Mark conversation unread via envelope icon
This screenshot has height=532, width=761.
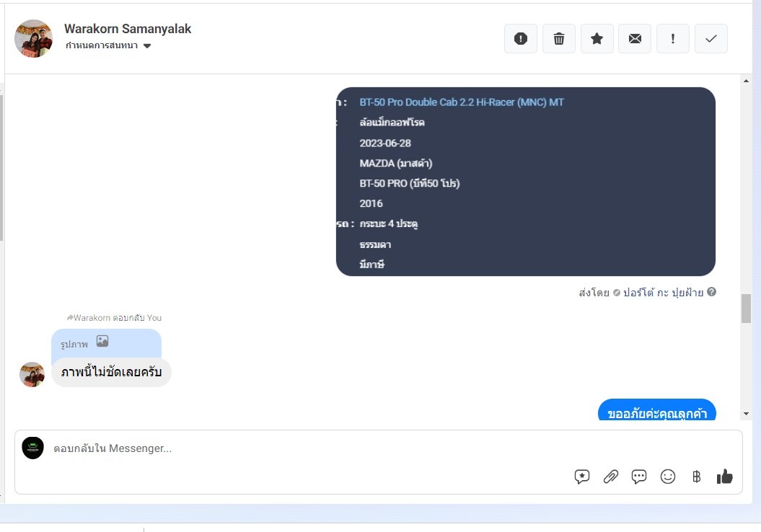click(x=635, y=38)
